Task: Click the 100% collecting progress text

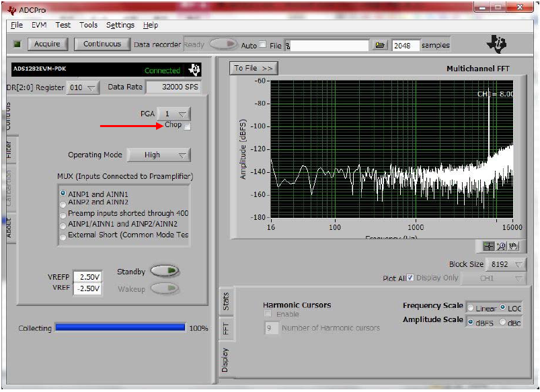Action: coord(198,328)
